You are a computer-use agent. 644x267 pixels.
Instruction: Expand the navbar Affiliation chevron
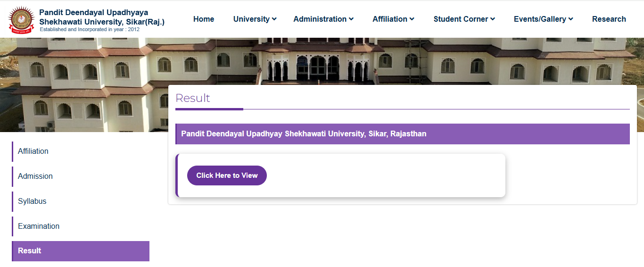[412, 19]
